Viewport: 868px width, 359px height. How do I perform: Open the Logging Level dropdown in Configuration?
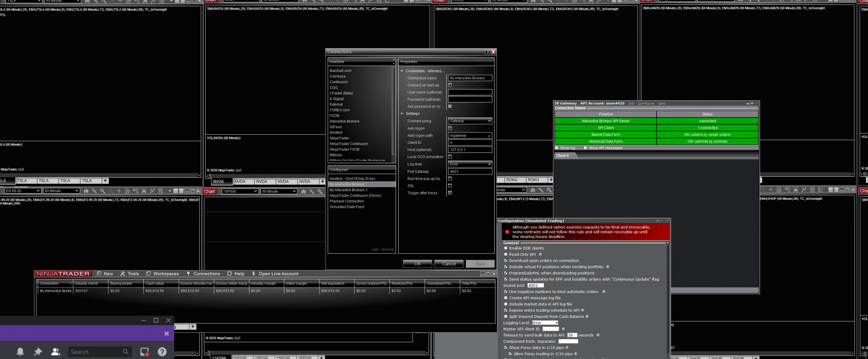tap(545, 323)
